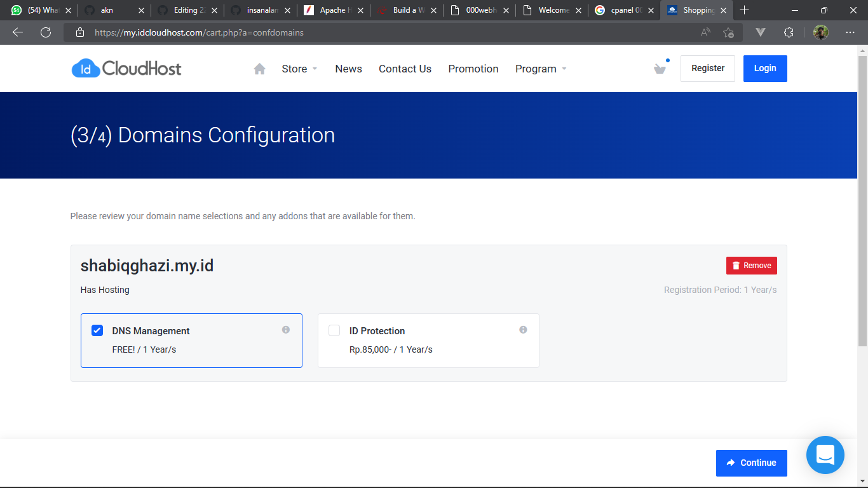Select Contact Us in the navigation menu
The width and height of the screenshot is (868, 488).
coord(405,69)
